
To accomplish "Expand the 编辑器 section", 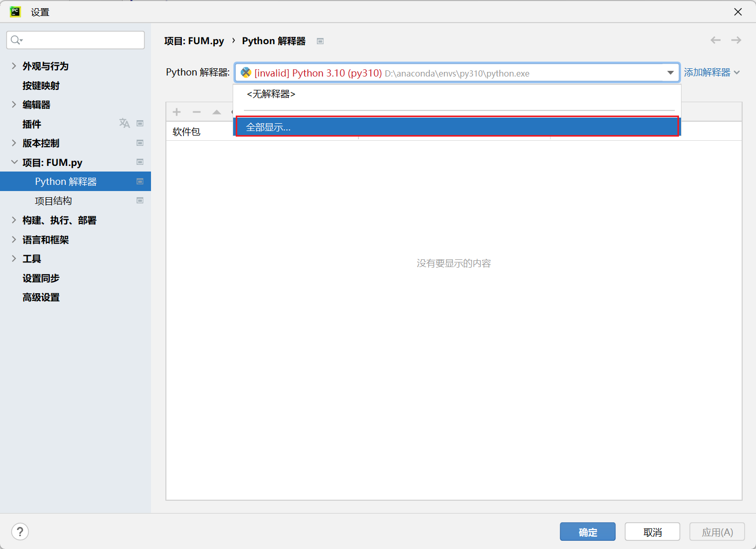I will click(x=14, y=104).
